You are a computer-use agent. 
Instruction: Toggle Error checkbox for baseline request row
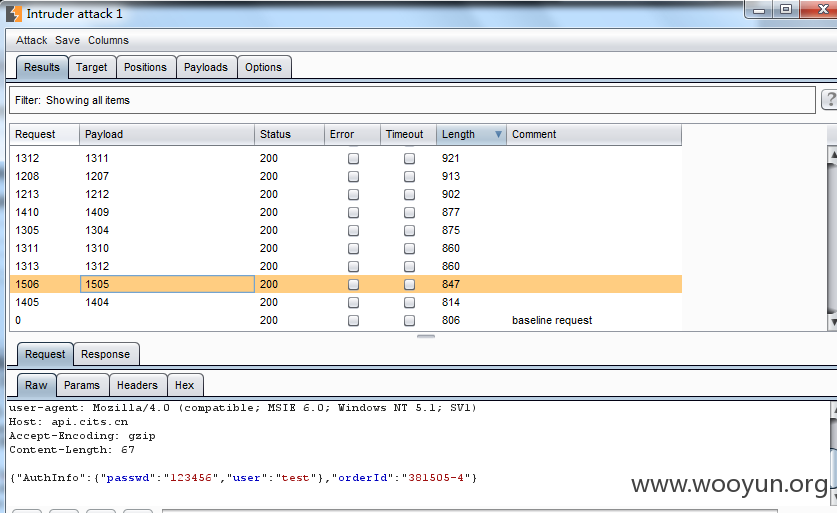coord(353,321)
